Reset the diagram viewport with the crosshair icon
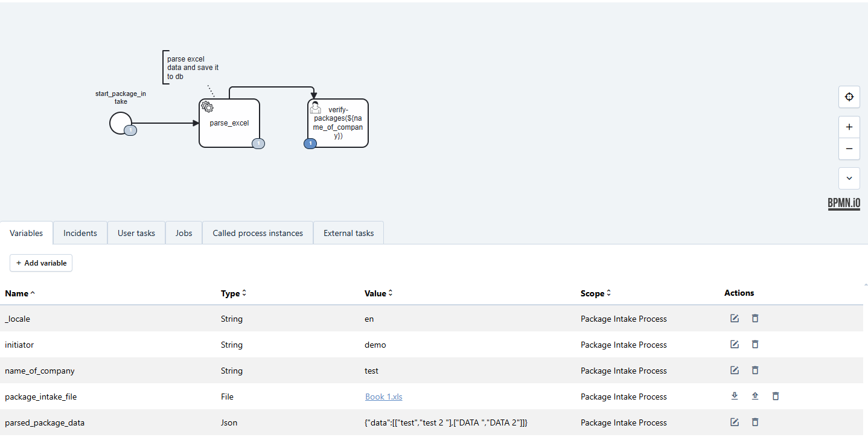The image size is (868, 440). pyautogui.click(x=849, y=97)
